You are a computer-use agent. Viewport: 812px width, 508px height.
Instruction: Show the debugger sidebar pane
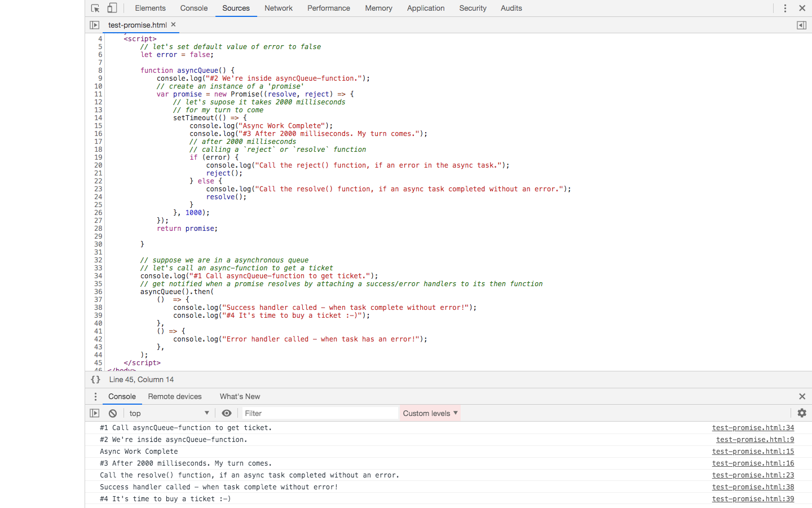point(801,25)
